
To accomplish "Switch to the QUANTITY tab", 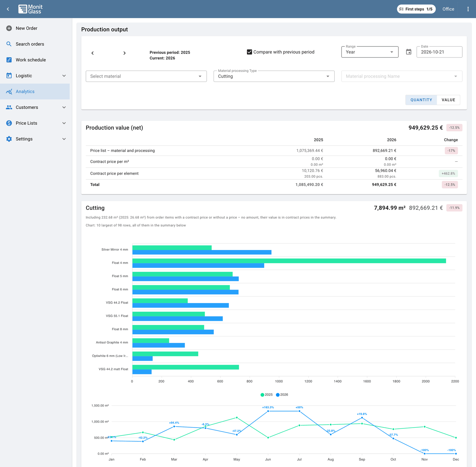I will pos(421,100).
